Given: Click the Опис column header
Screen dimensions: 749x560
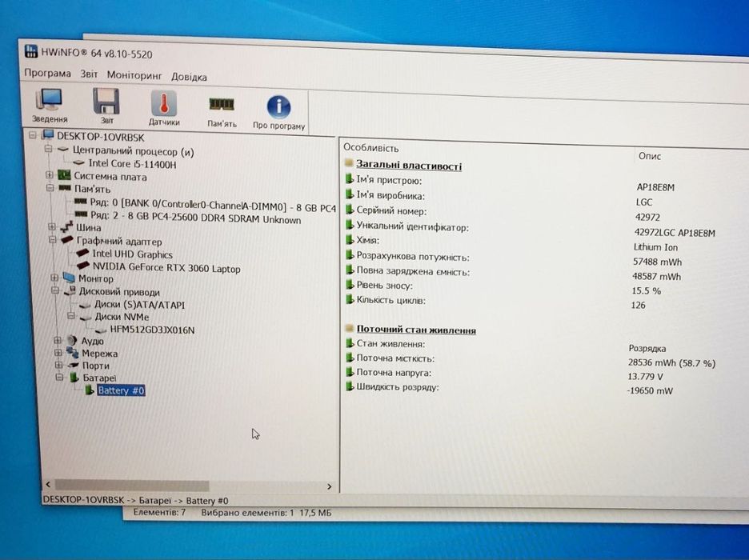Looking at the screenshot, I should coord(650,156).
